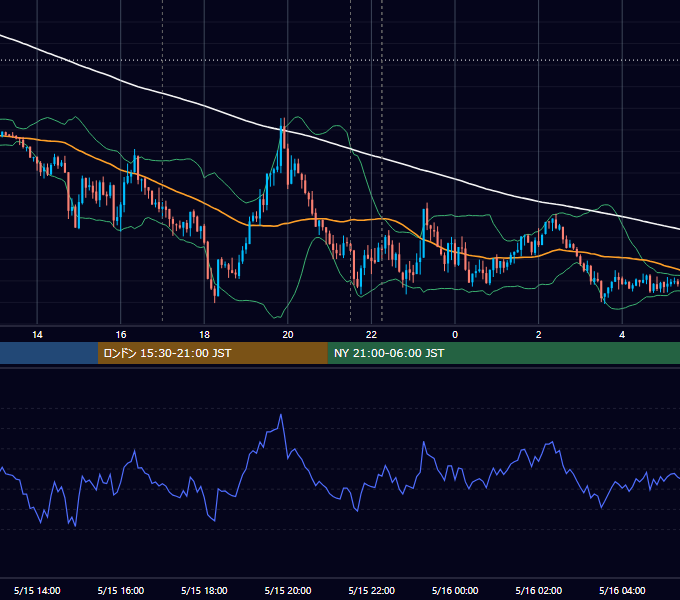Click the 5/15 18:00 date label
The image size is (680, 600).
pyautogui.click(x=204, y=590)
